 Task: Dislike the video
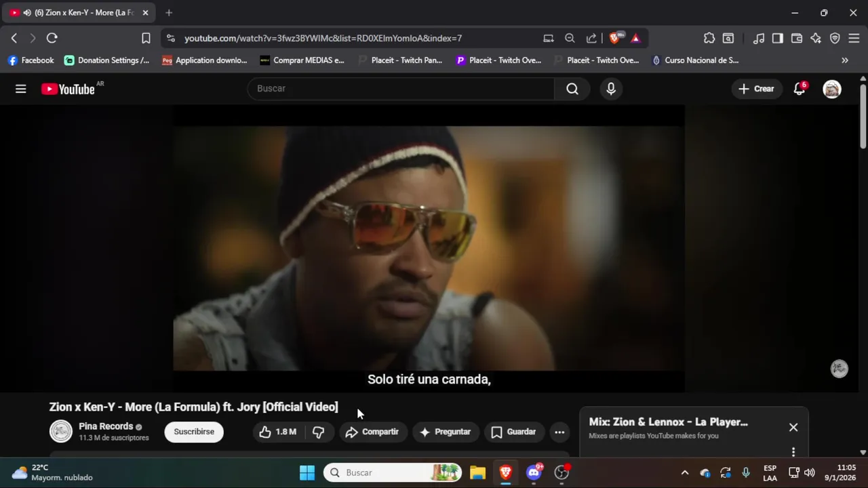pyautogui.click(x=318, y=432)
